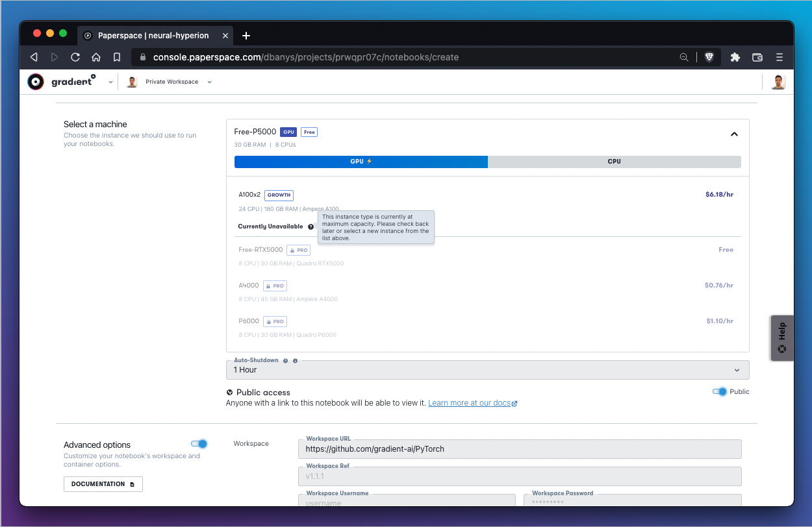Open a new browser tab with plus

coord(246,36)
